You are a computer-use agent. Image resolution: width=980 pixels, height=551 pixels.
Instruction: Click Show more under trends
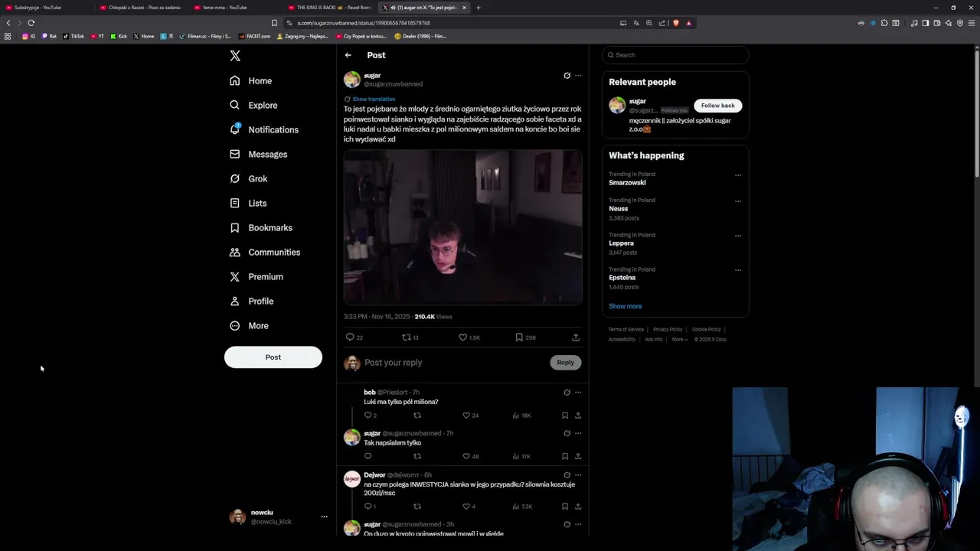(x=626, y=306)
